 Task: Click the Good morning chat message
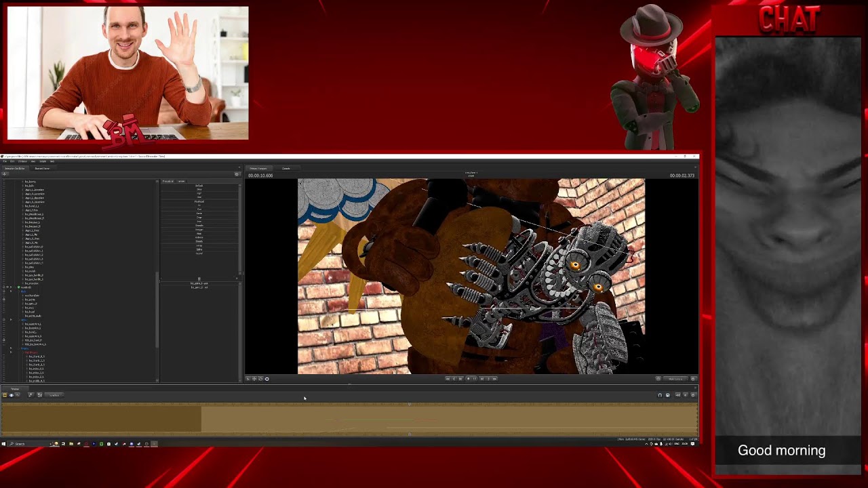(781, 450)
